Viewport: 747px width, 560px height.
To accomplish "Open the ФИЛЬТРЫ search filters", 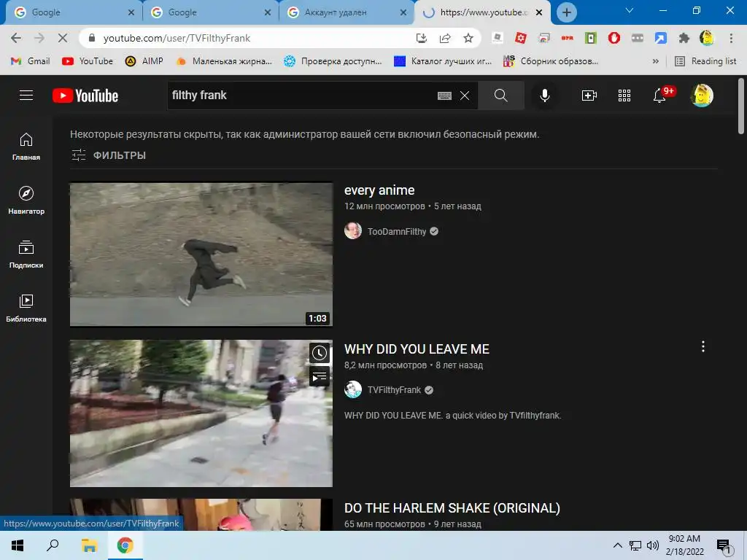I will pos(109,155).
